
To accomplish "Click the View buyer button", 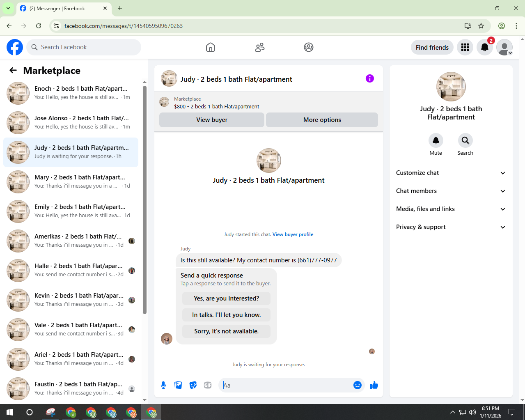I will 212,120.
